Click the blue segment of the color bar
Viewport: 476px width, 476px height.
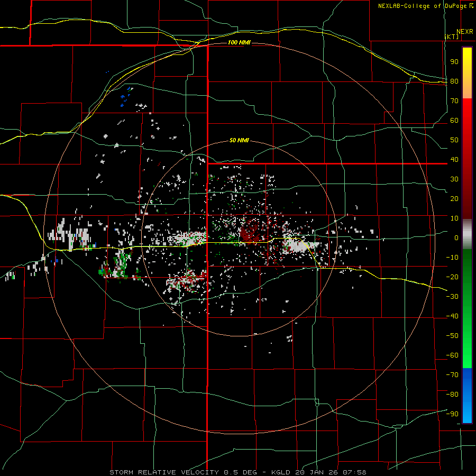tap(467, 396)
